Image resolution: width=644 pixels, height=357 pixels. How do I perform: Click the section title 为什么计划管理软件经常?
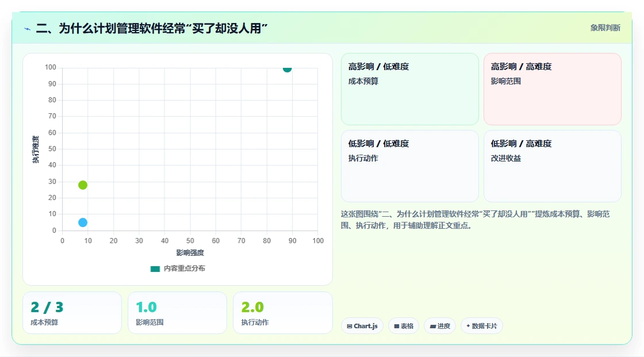click(x=152, y=28)
